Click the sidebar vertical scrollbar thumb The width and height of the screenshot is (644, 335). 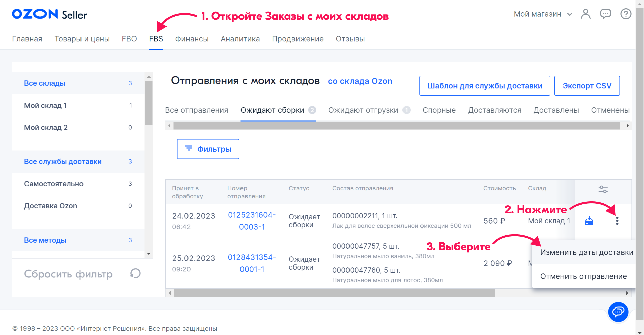click(x=149, y=103)
